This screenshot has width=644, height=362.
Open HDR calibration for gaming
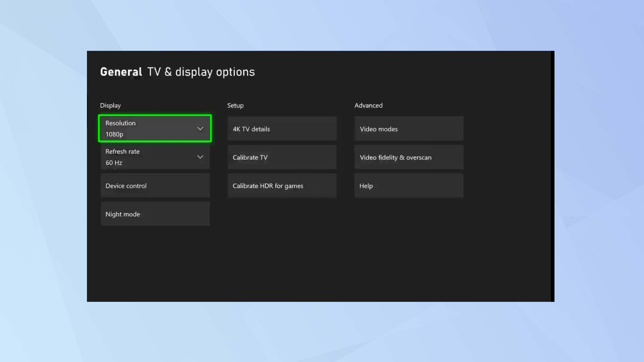point(282,185)
